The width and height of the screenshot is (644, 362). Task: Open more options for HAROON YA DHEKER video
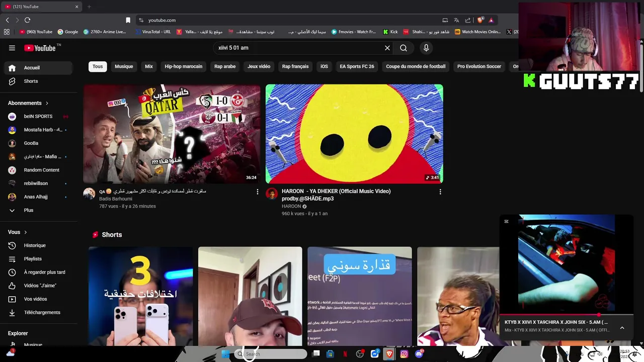440,192
